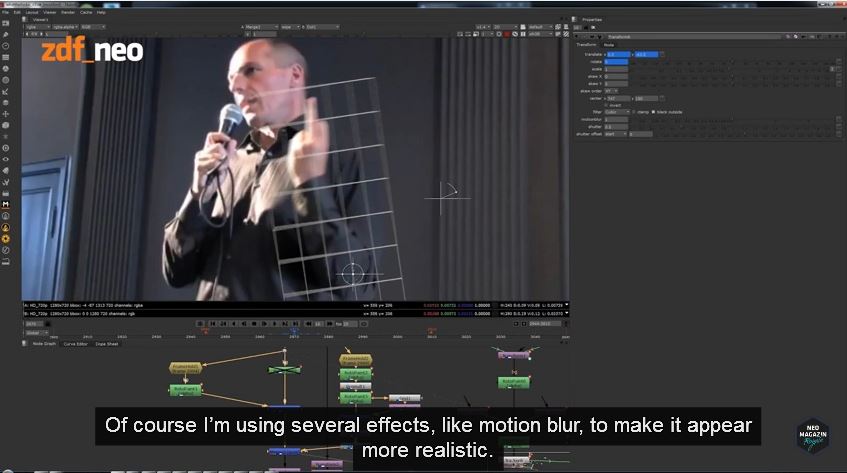Click the orange gear icon in left toolbar
The image size is (847, 473).
pyautogui.click(x=6, y=238)
